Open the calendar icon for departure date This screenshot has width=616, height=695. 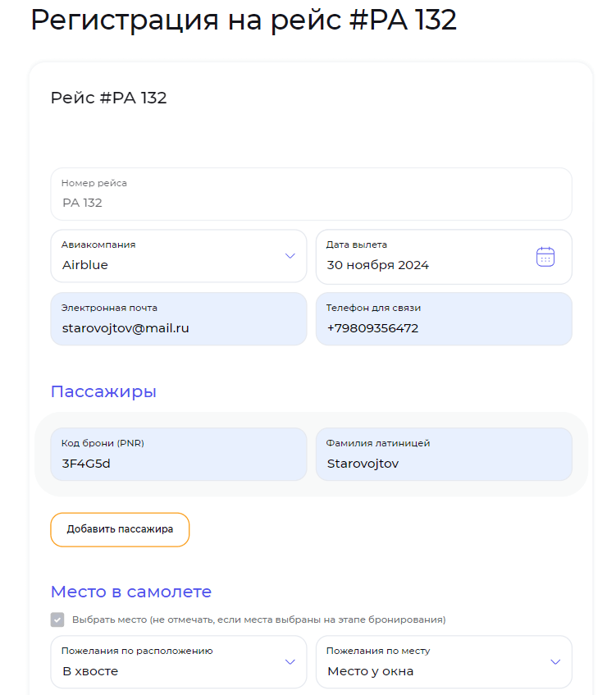[x=545, y=257]
